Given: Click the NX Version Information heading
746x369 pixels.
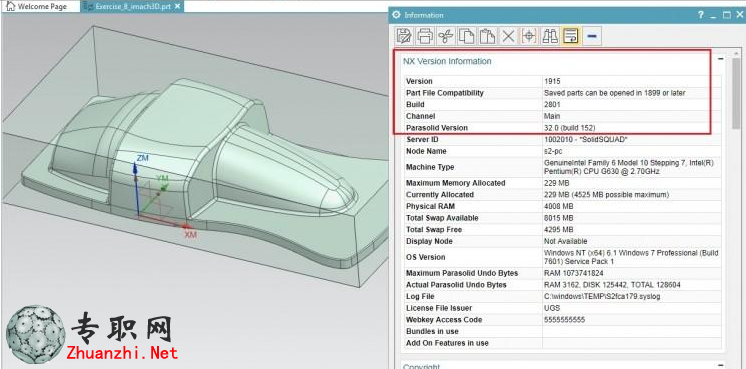Looking at the screenshot, I should coord(447,61).
